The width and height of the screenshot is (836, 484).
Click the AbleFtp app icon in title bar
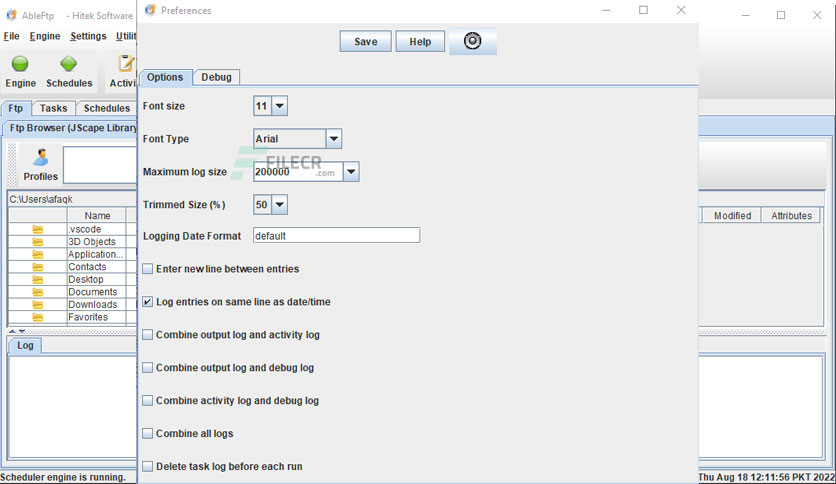(11, 15)
